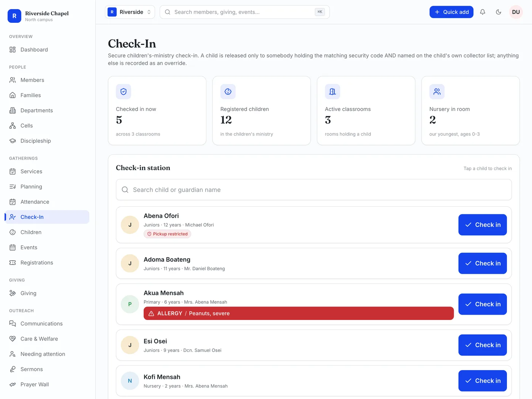Click the Registered children face icon
532x399 pixels.
pos(228,92)
